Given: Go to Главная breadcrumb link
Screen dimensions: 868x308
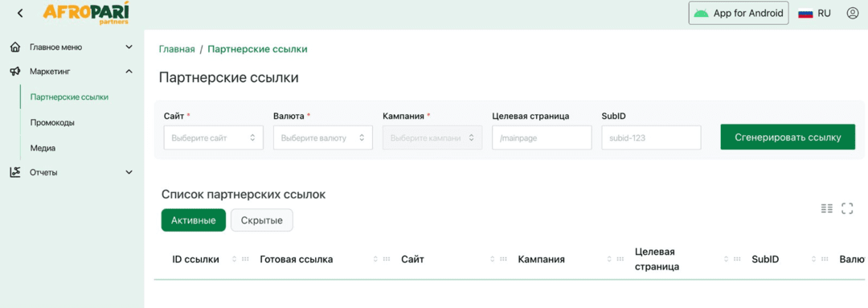Looking at the screenshot, I should 177,49.
